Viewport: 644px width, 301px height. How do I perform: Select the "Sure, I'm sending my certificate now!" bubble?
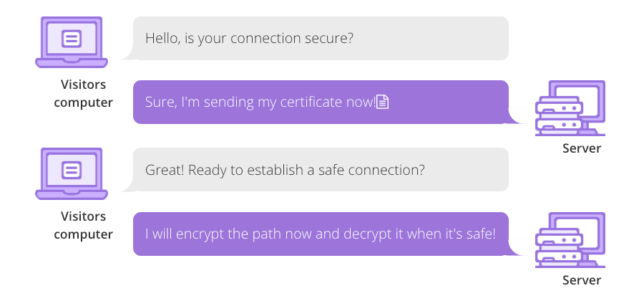pos(320,102)
